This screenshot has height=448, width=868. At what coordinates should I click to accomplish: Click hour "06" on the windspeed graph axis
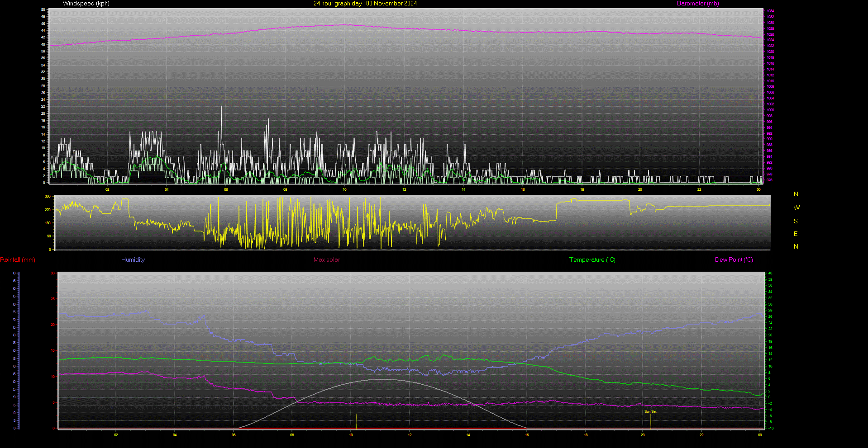point(226,189)
